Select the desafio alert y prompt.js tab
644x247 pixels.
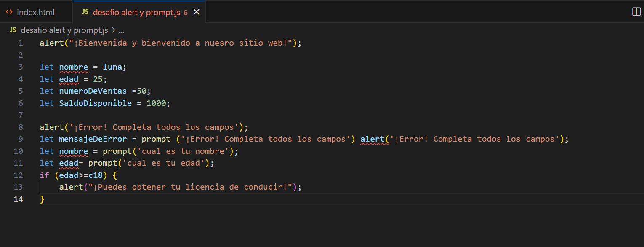click(x=135, y=12)
